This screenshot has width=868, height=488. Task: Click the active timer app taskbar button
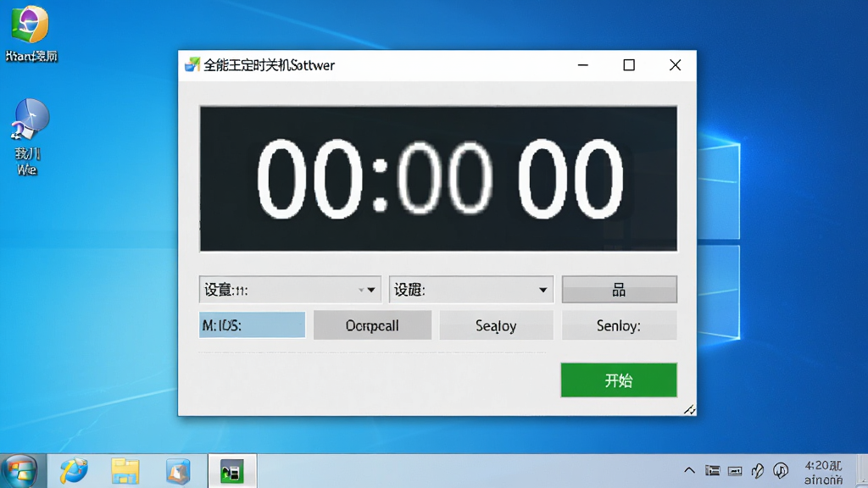[x=232, y=471]
